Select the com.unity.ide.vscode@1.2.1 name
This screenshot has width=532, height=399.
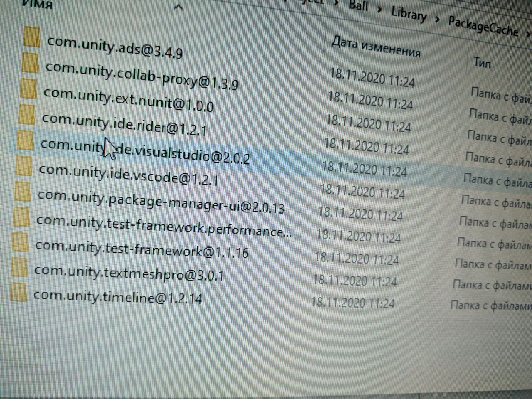click(128, 175)
